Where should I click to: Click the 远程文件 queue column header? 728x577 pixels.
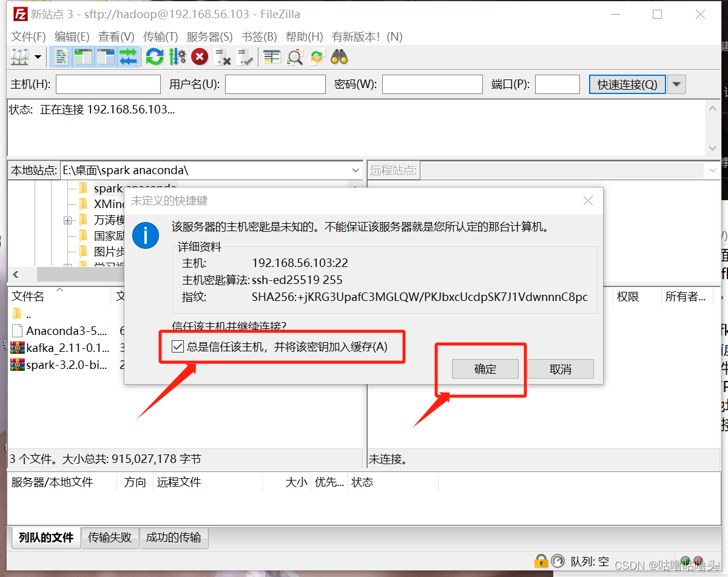(207, 482)
